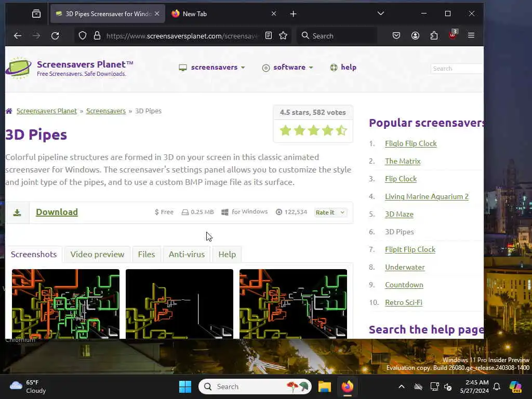
Task: Close the New Tab tab
Action: coord(274,14)
